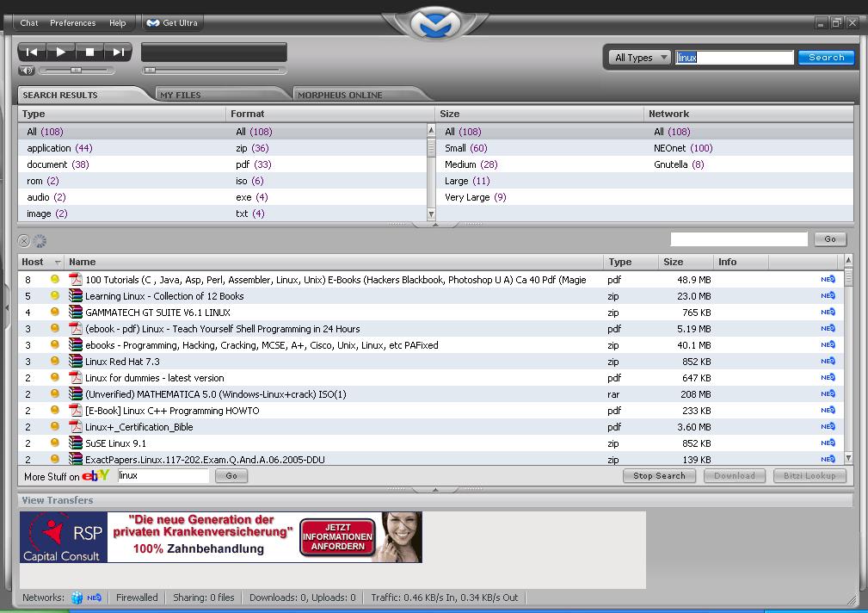Screen dimensions: 868x613
Task: Switch to the My Files tab
Action: pos(181,95)
